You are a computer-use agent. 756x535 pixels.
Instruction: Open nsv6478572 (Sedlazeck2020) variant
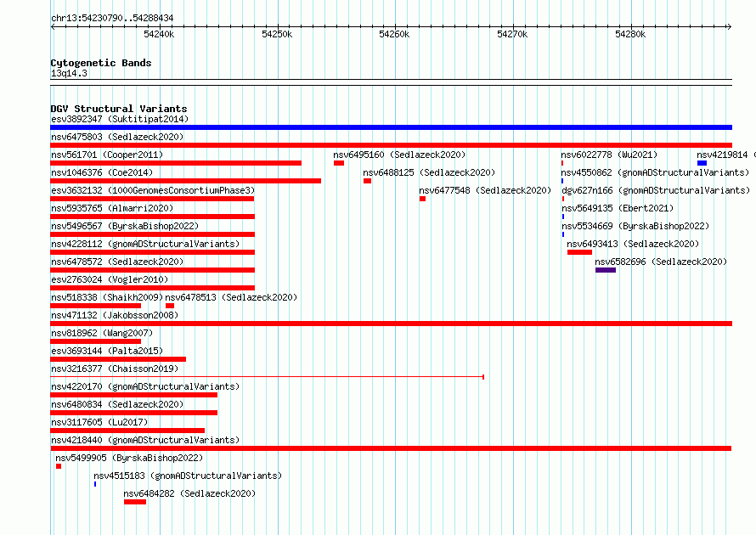coord(117,262)
